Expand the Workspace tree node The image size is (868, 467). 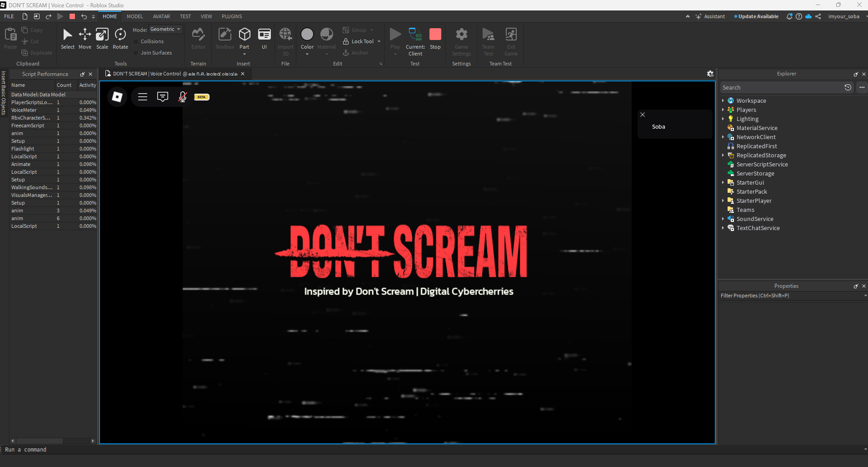[x=723, y=100]
